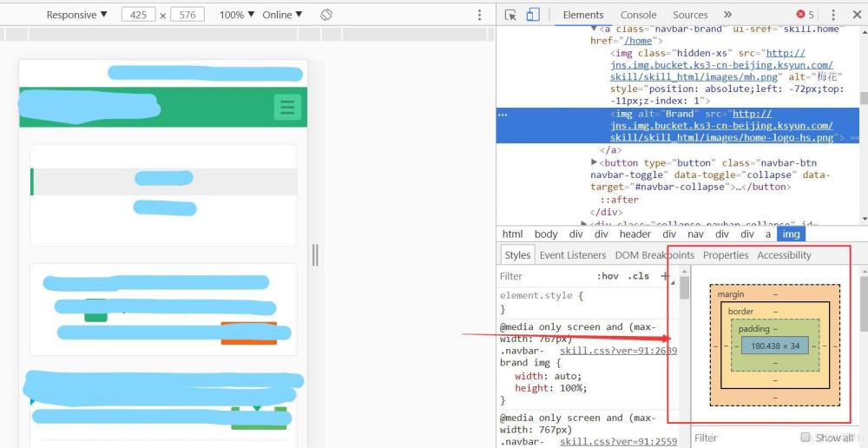Switch to the Console tab
The width and height of the screenshot is (868, 448).
tap(638, 15)
